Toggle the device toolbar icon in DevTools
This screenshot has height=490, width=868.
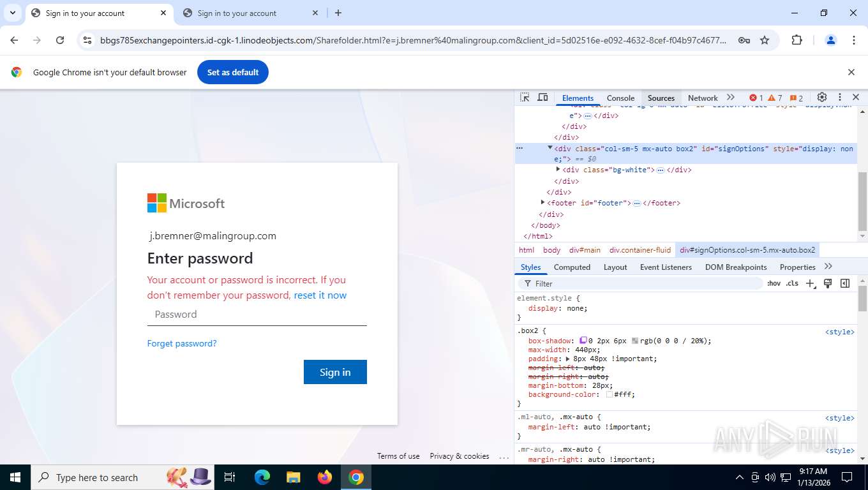(x=542, y=98)
